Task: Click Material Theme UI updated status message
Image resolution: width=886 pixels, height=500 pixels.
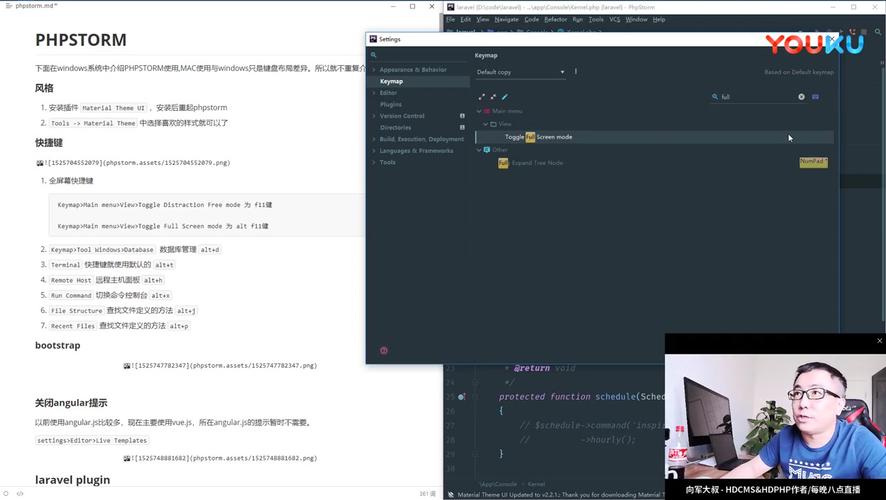Action: [561, 495]
